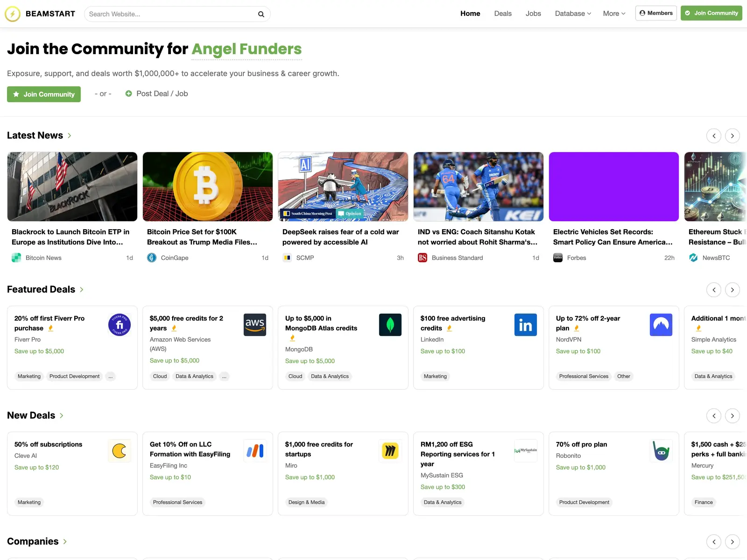747x560 pixels.
Task: Click the NordVPN logo icon
Action: 661,325
